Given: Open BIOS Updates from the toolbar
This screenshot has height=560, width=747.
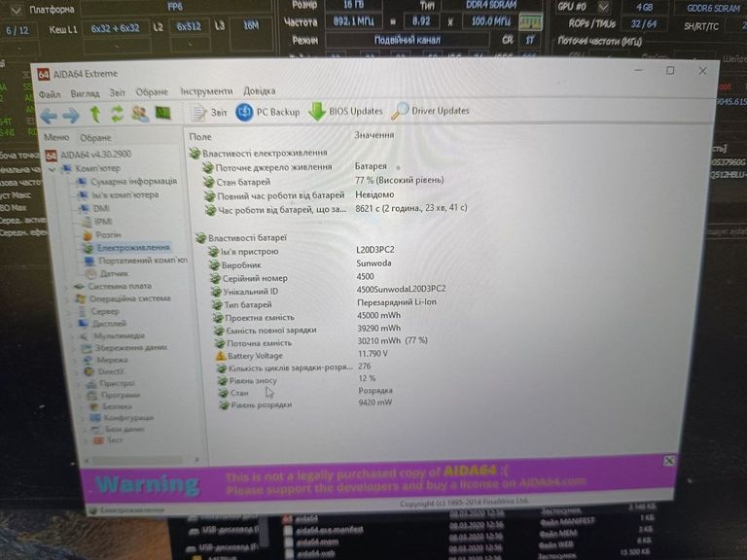Looking at the screenshot, I should 345,112.
